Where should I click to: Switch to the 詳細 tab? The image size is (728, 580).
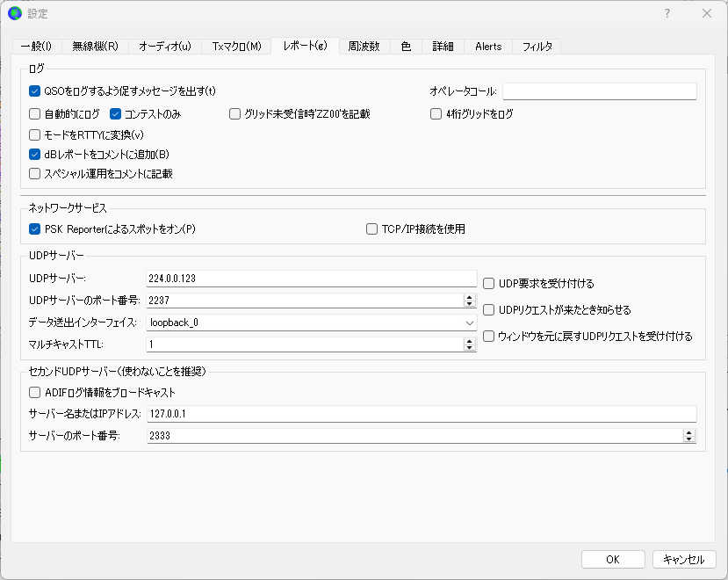443,47
